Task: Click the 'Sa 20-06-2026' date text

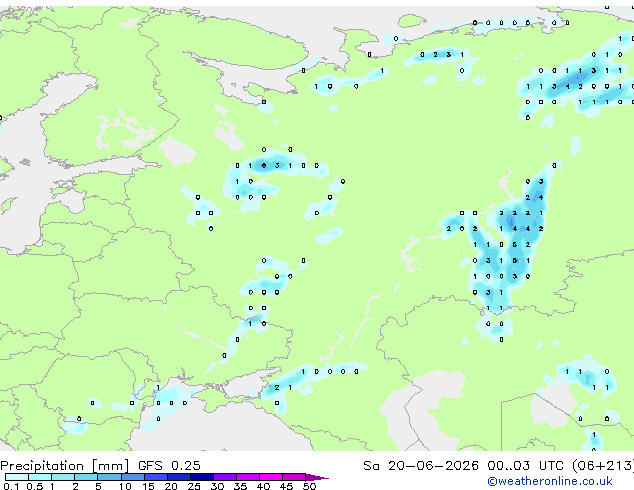Action: pos(421,466)
